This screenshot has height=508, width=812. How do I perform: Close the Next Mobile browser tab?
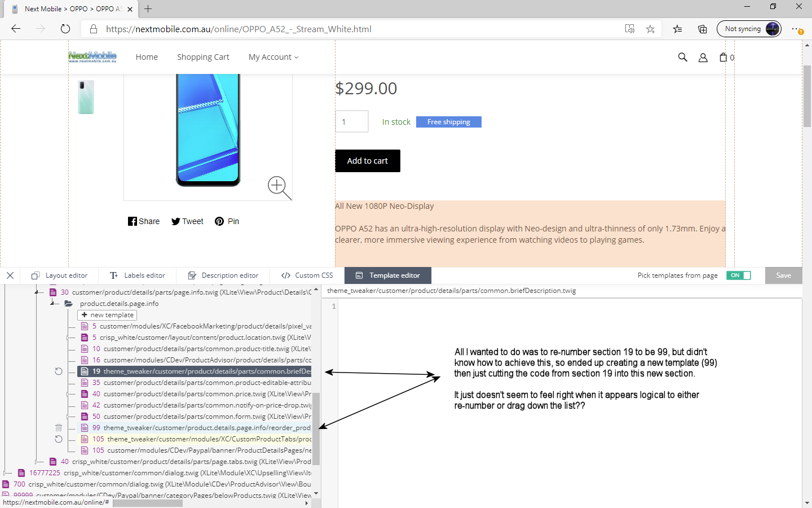coord(130,9)
